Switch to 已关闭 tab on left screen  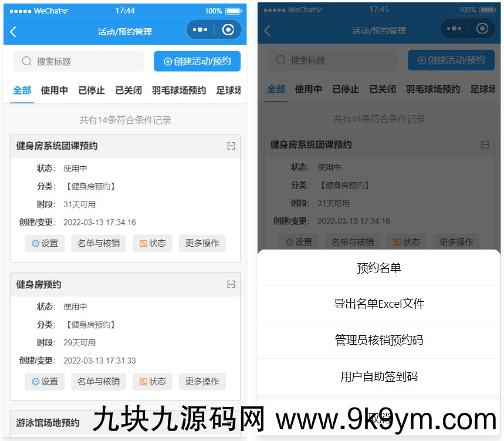coord(128,90)
